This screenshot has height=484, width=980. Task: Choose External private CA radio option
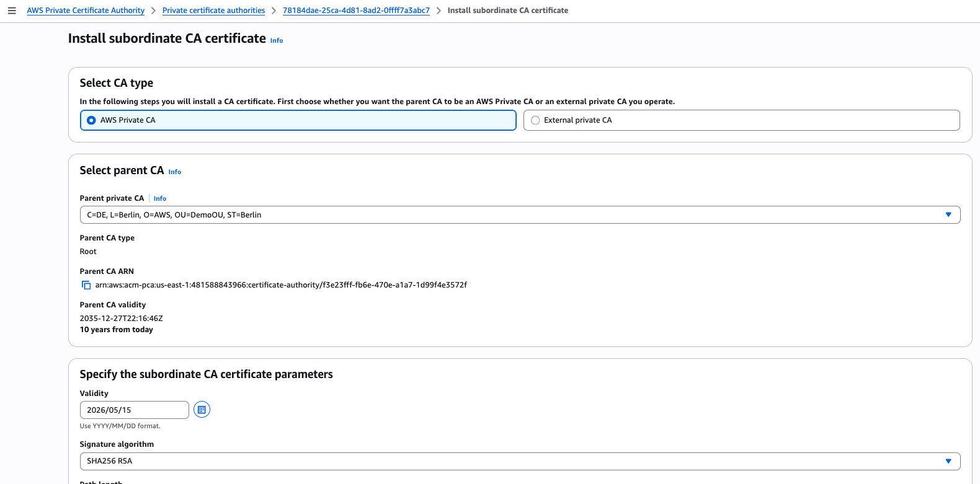coord(535,120)
